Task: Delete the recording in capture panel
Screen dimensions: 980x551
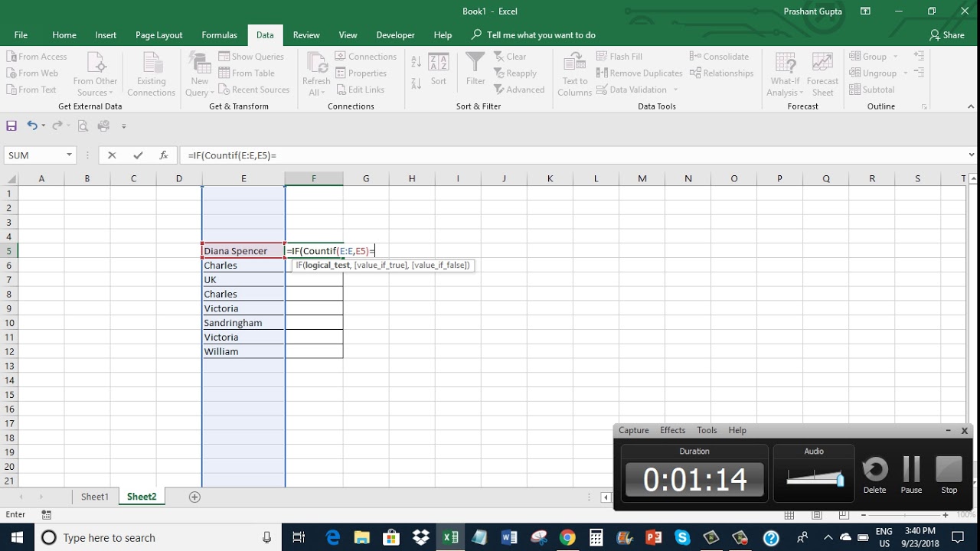Action: click(x=874, y=476)
